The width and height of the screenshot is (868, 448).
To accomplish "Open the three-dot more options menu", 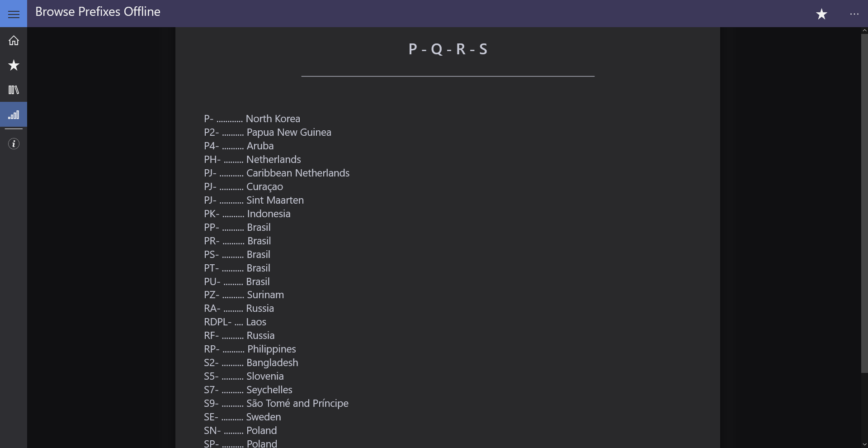I will [854, 14].
